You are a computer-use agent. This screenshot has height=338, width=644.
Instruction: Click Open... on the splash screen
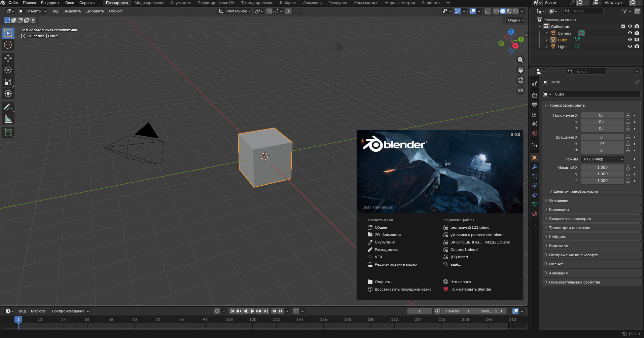tap(384, 282)
